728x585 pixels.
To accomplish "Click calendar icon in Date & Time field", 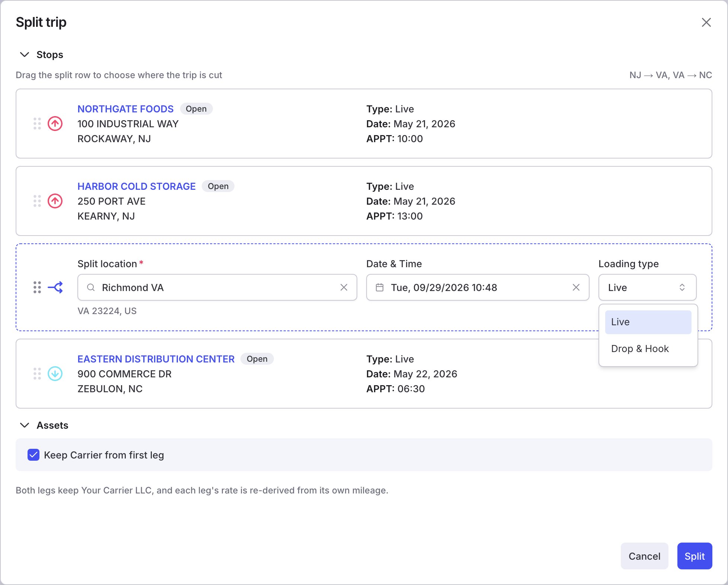I will [380, 287].
